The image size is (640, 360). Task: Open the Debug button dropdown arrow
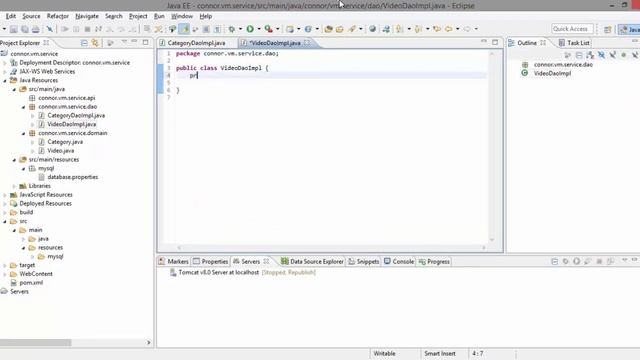[240, 29]
